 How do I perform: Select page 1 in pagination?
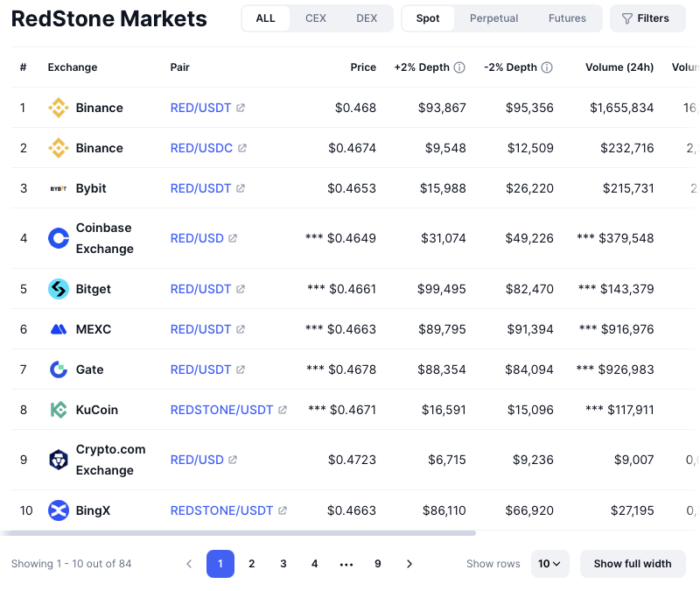tap(220, 564)
